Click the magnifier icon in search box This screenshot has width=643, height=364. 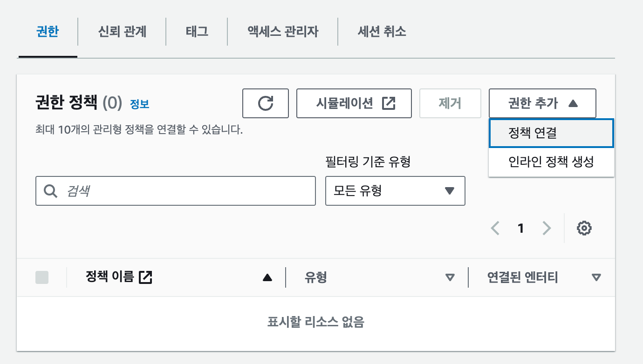[x=50, y=191]
